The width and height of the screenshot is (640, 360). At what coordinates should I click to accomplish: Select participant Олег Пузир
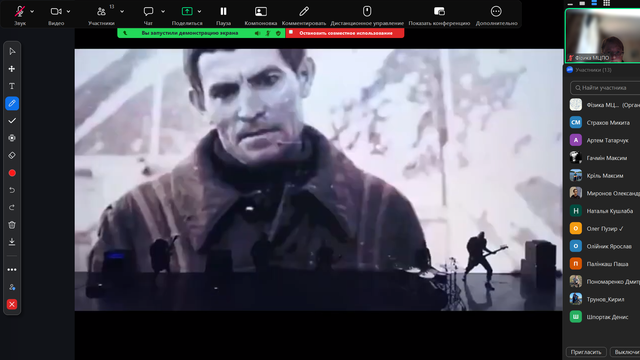tap(604, 229)
